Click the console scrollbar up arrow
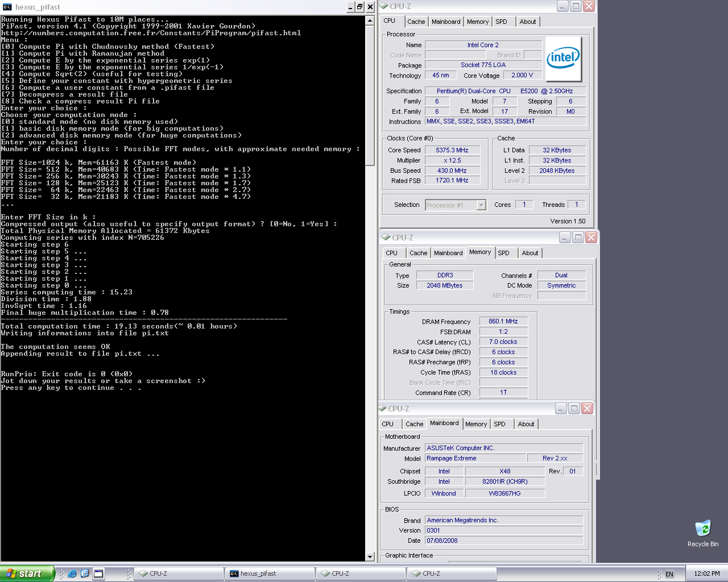The width and height of the screenshot is (728, 582). coord(370,20)
